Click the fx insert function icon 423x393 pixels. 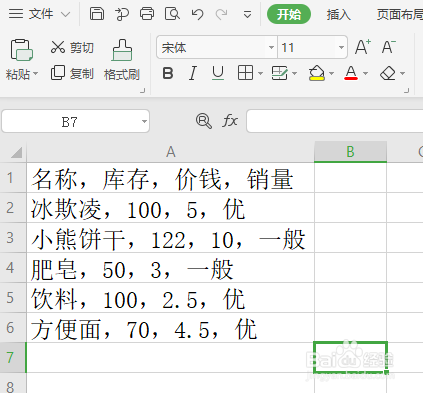click(x=230, y=121)
